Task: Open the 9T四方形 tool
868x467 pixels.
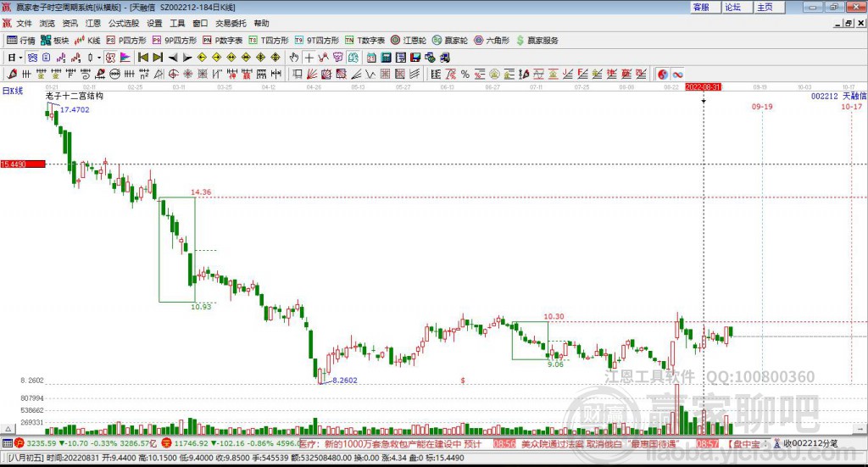Action: click(317, 41)
